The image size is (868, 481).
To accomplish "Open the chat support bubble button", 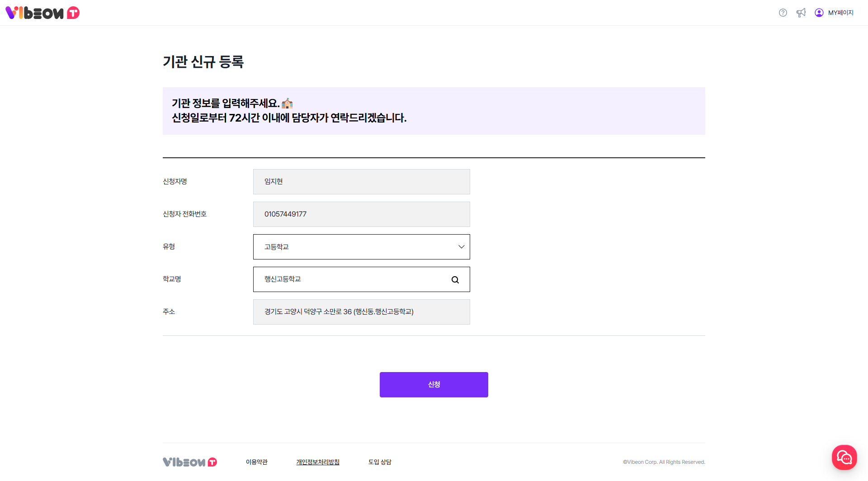I will point(844,457).
